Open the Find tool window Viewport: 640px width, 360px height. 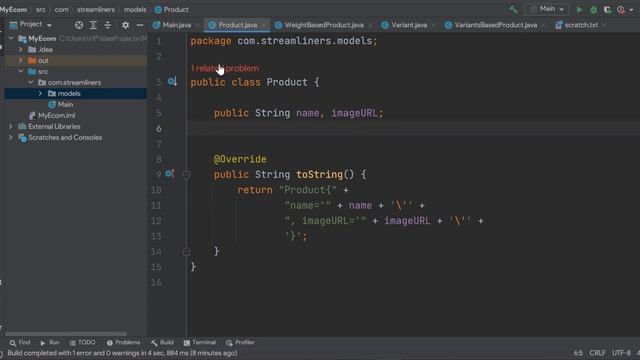(20, 342)
